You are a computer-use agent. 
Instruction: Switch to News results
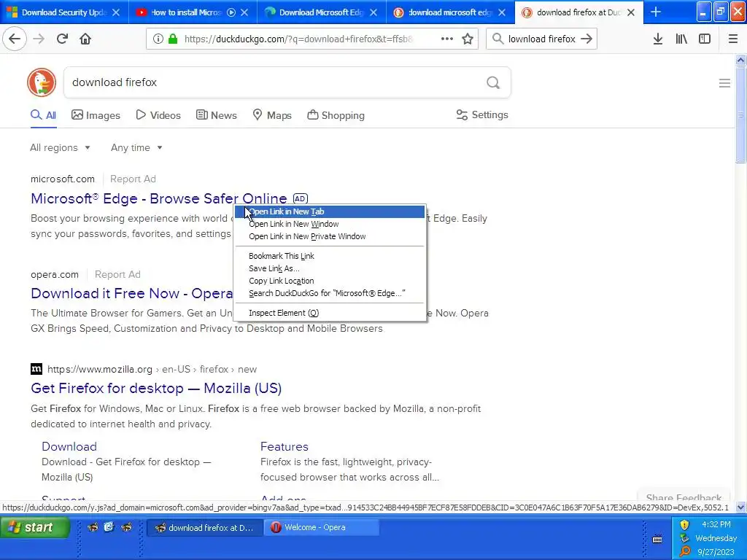[216, 115]
